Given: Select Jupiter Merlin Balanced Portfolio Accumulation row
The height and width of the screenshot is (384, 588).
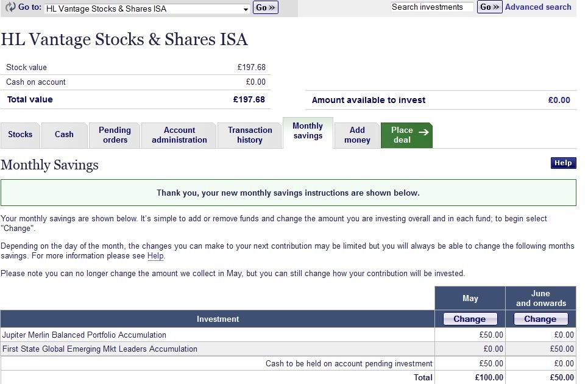Looking at the screenshot, I should pos(288,335).
